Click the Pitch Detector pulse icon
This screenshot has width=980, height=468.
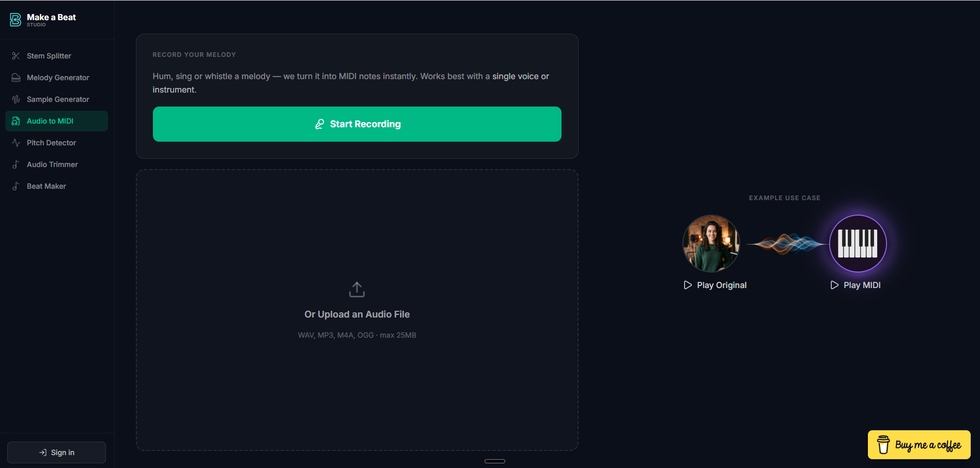coord(16,143)
